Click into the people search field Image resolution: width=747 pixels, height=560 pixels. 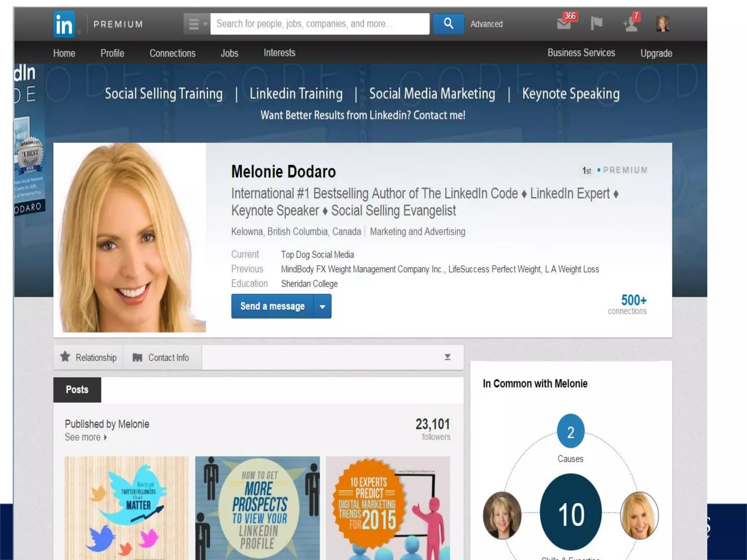click(320, 24)
